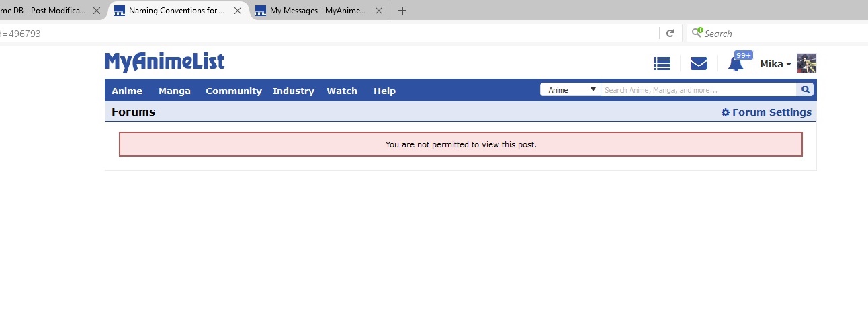Open the Anime search category dropdown

(570, 90)
